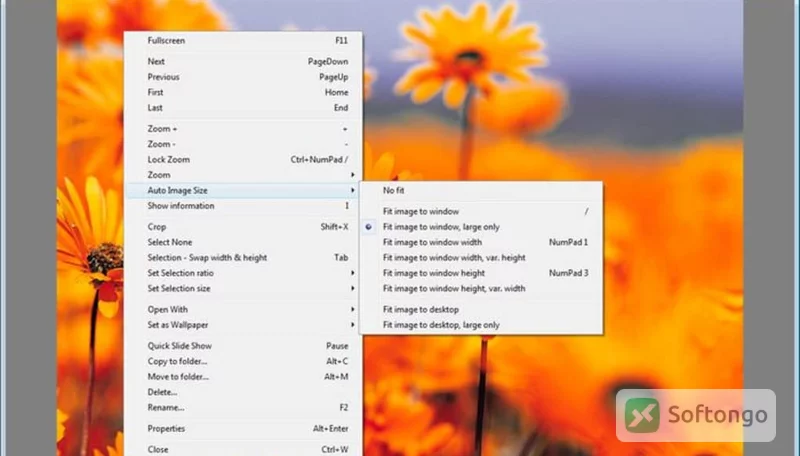Start Quick Slide Show
Image resolution: width=800 pixels, height=456 pixels.
[243, 345]
